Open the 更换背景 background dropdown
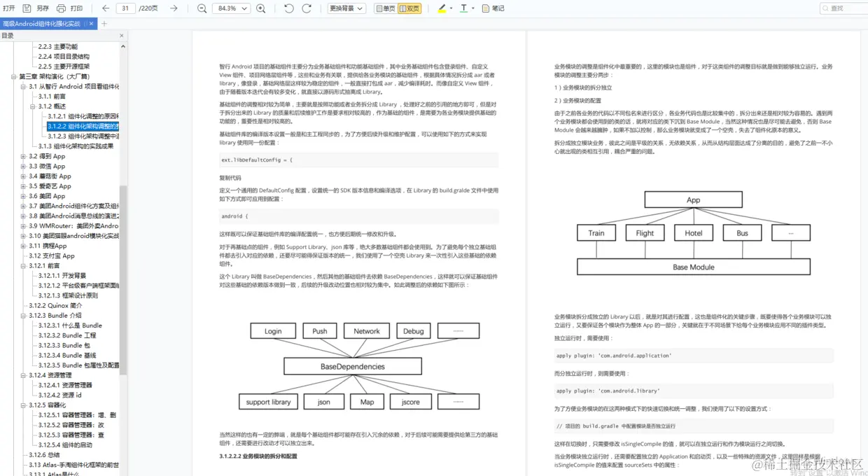The height and width of the screenshot is (476, 868). (x=346, y=8)
